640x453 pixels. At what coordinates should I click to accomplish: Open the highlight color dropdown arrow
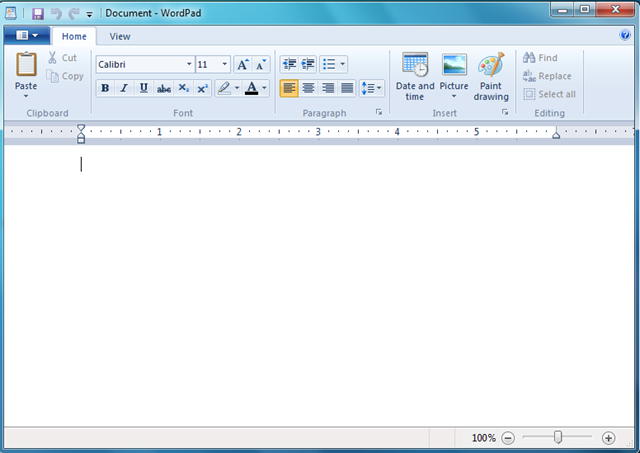coord(237,88)
